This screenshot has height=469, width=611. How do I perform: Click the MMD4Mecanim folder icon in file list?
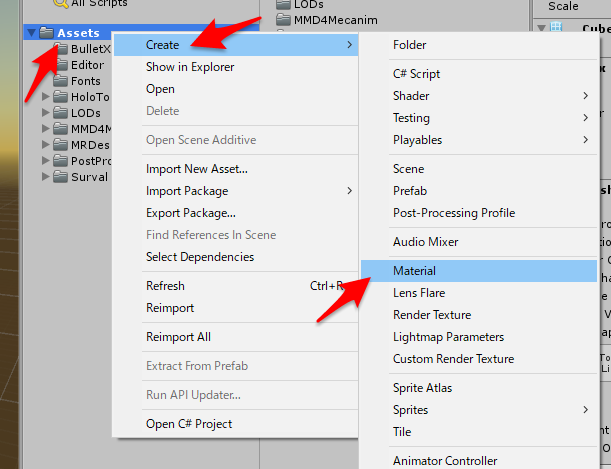point(283,20)
